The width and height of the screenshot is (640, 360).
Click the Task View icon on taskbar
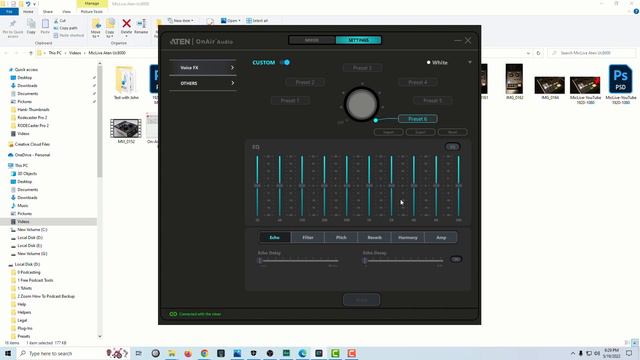(x=139, y=353)
